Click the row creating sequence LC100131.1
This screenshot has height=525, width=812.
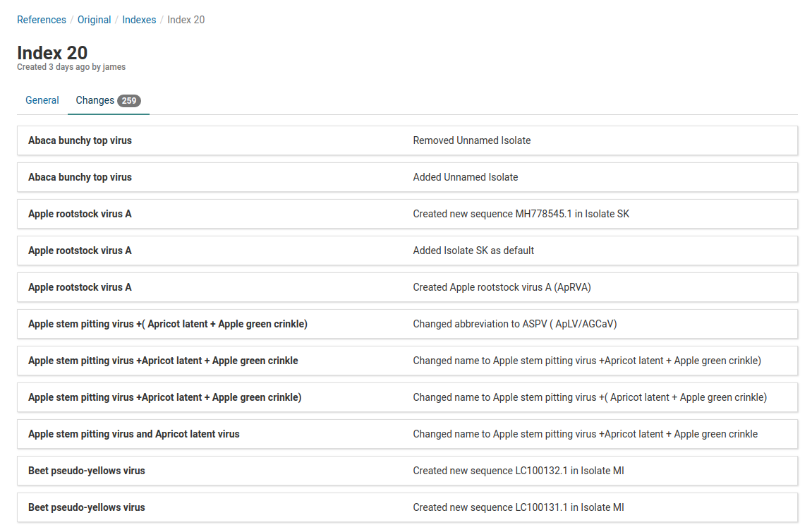407,507
